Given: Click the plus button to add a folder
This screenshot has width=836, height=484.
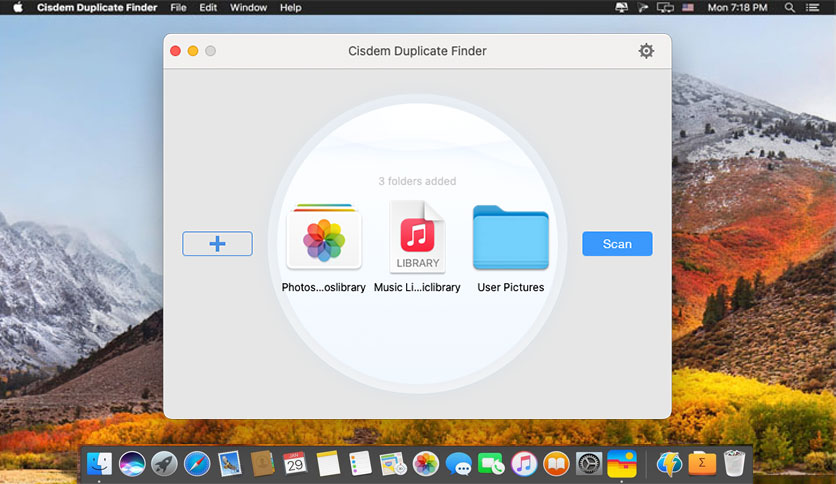Looking at the screenshot, I should pyautogui.click(x=218, y=244).
